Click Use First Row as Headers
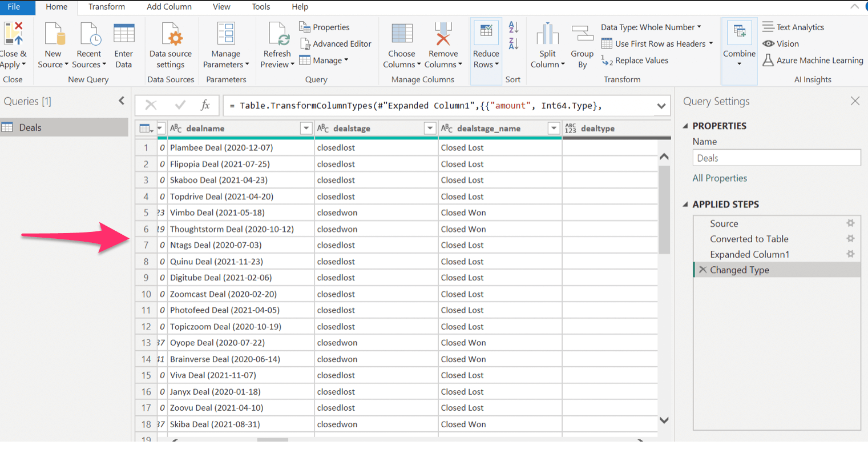This screenshot has height=461, width=868. pyautogui.click(x=657, y=43)
